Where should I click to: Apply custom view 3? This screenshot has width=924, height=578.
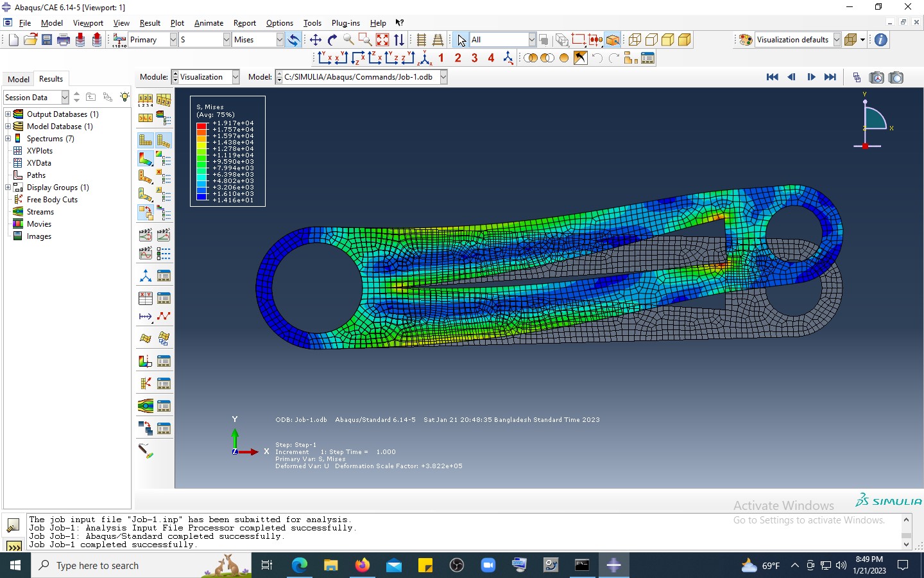475,58
